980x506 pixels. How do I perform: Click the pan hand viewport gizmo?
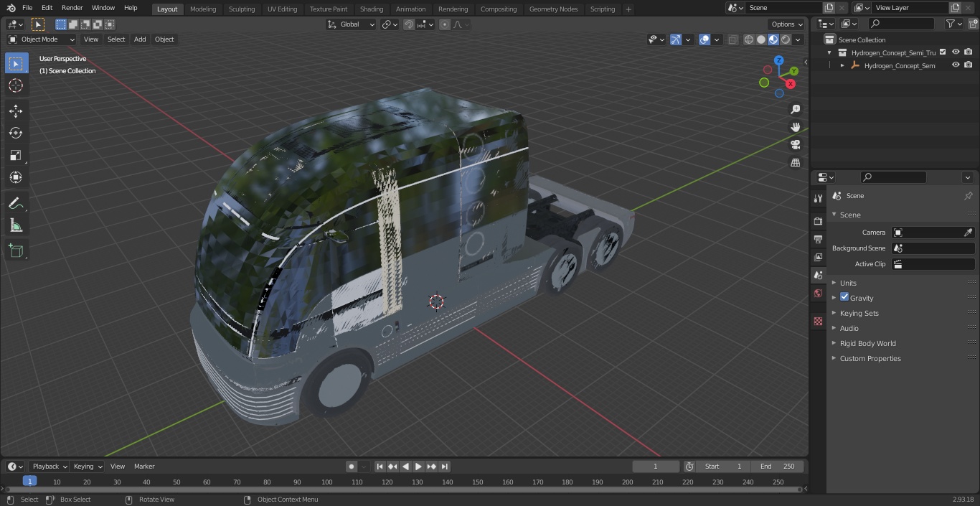click(795, 127)
